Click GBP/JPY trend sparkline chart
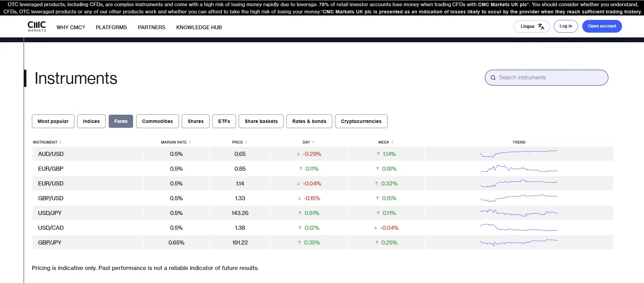This screenshot has height=283, width=644. [519, 242]
